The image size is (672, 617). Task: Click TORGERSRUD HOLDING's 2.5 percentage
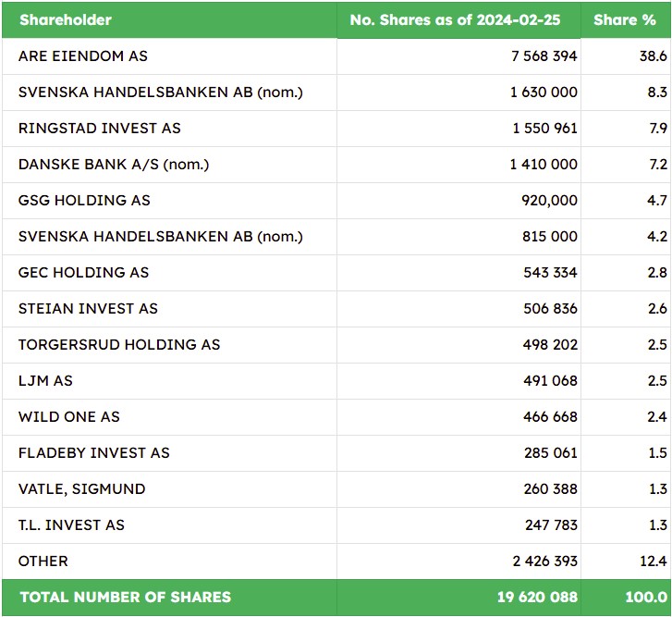tap(657, 344)
